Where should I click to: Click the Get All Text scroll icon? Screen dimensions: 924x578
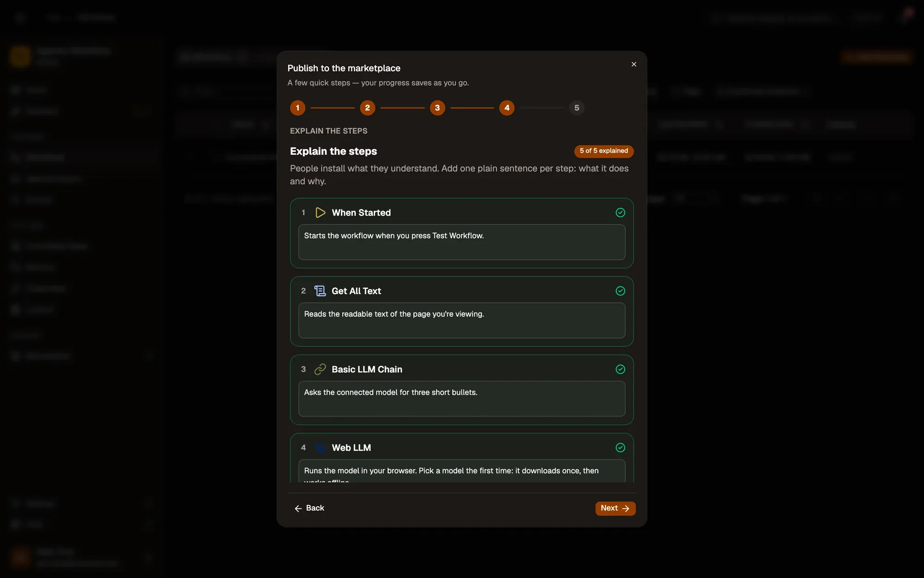[320, 291]
